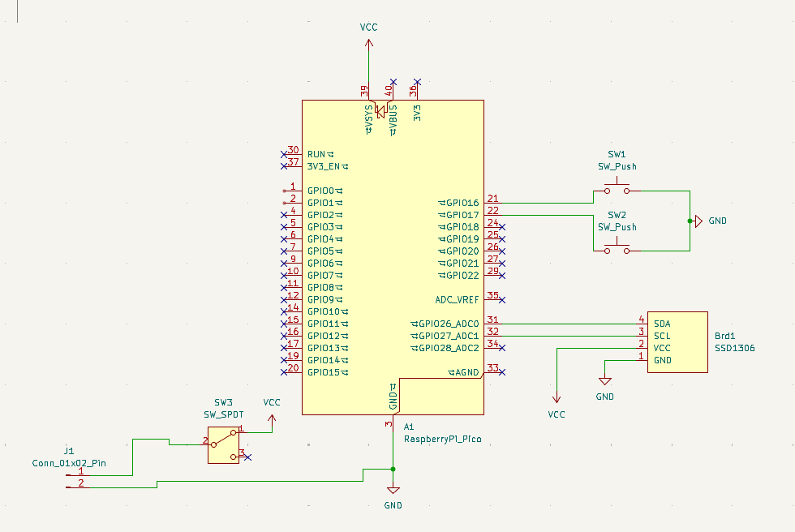Click the no-connect flag on pin 40 VBUS
Image resolution: width=795 pixels, height=532 pixels.
393,82
